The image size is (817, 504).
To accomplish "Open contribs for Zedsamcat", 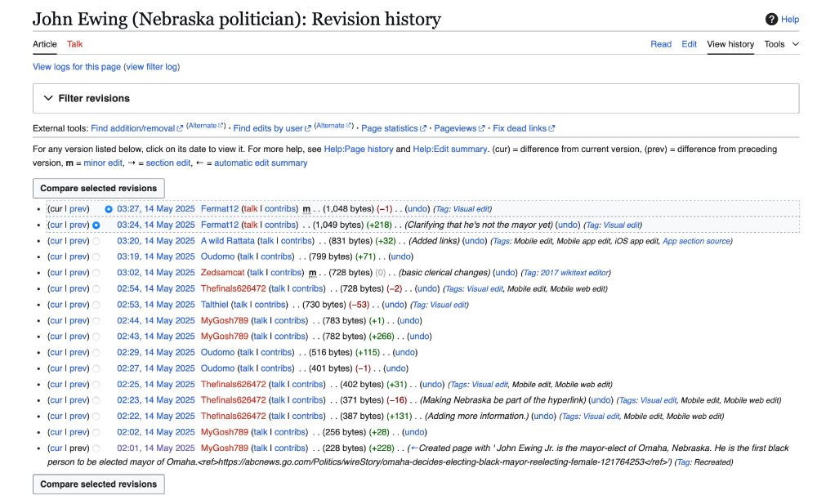I will tap(285, 273).
